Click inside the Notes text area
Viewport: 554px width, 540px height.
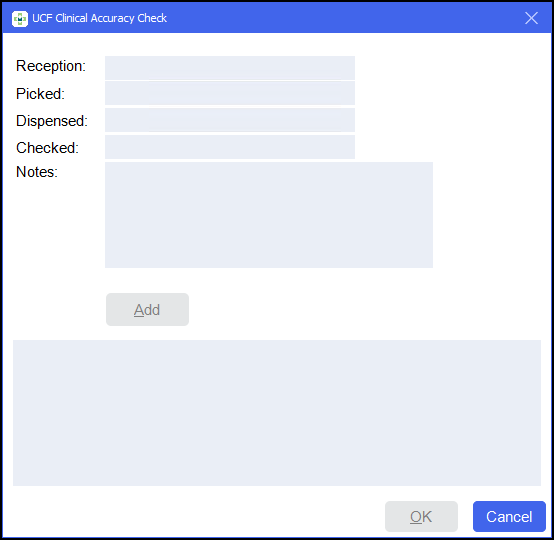click(x=269, y=215)
